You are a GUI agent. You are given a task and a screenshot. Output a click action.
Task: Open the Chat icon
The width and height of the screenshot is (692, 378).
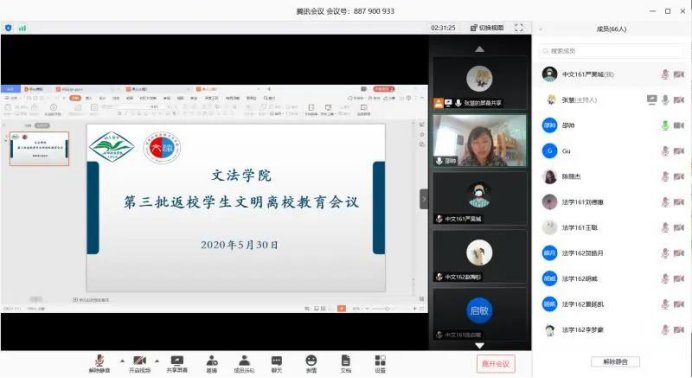[x=277, y=363]
